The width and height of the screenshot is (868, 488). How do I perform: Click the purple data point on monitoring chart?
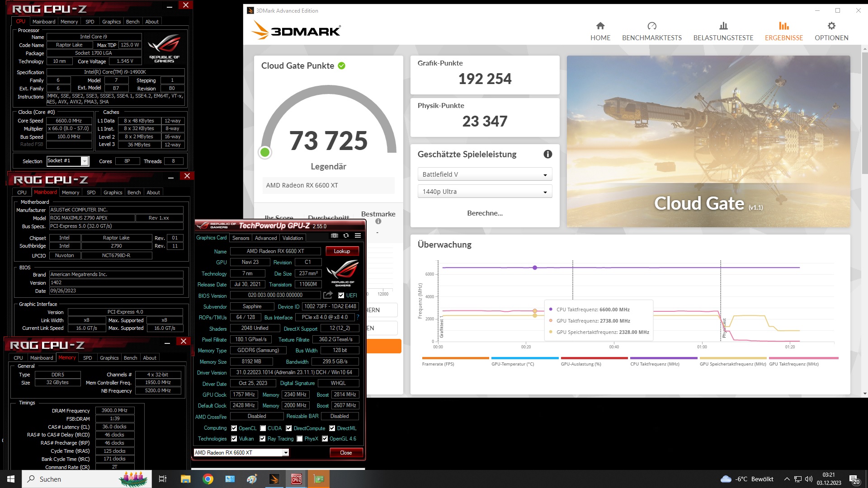pyautogui.click(x=535, y=268)
